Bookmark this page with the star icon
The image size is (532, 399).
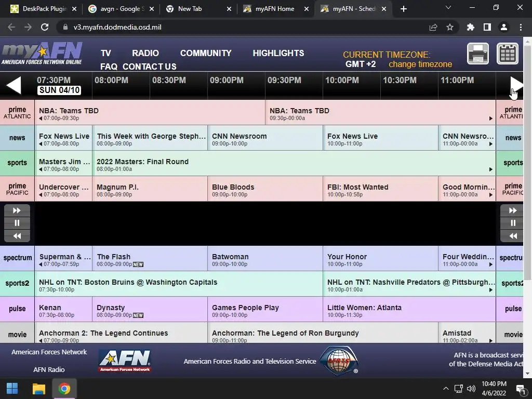point(450,27)
